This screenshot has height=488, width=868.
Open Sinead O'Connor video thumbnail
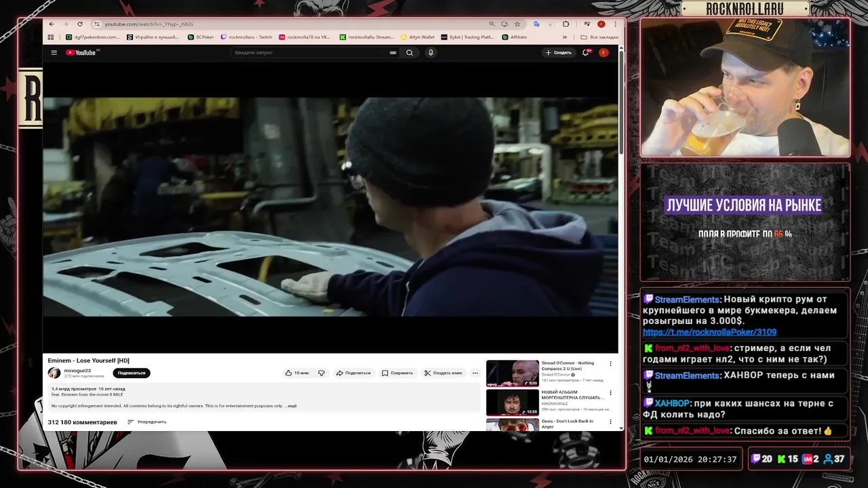coord(513,373)
